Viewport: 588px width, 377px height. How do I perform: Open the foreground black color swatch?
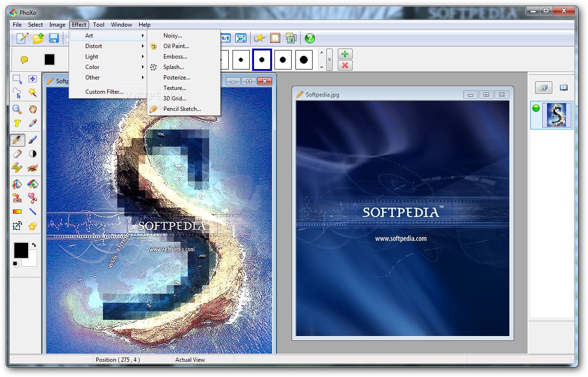click(x=21, y=250)
